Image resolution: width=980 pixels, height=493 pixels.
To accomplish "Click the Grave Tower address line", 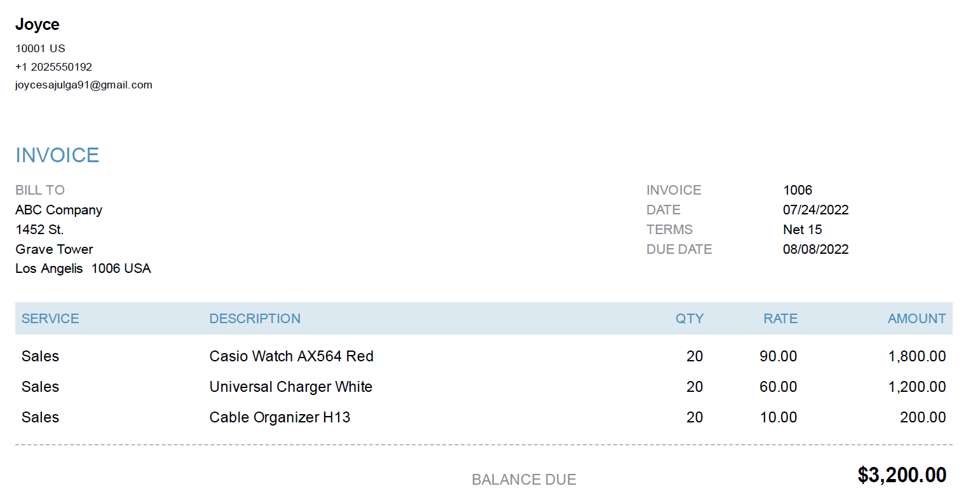I will 54,249.
